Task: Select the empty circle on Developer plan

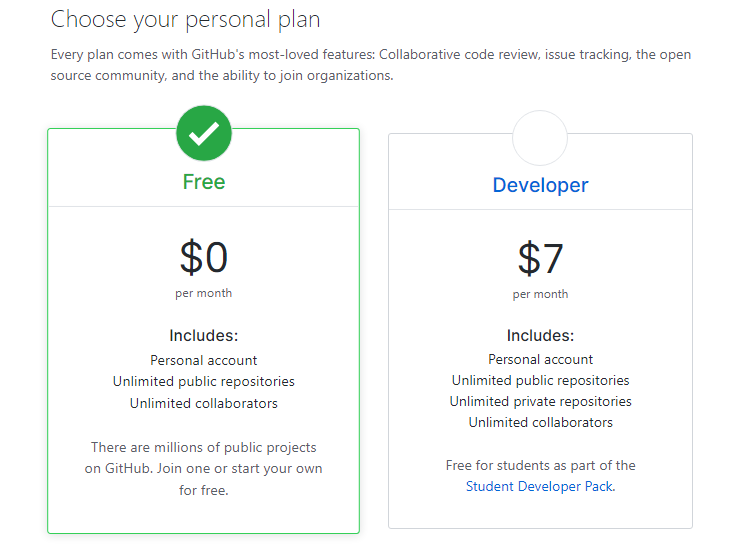Action: coord(540,138)
